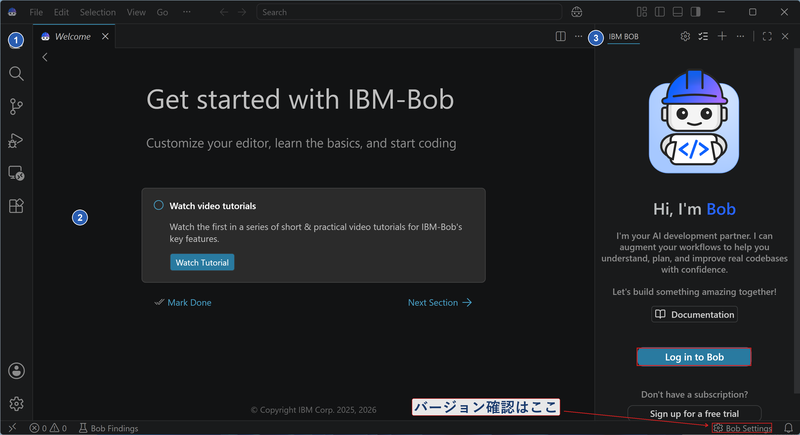This screenshot has height=435, width=800.
Task: Open the Edit menu
Action: pyautogui.click(x=61, y=12)
